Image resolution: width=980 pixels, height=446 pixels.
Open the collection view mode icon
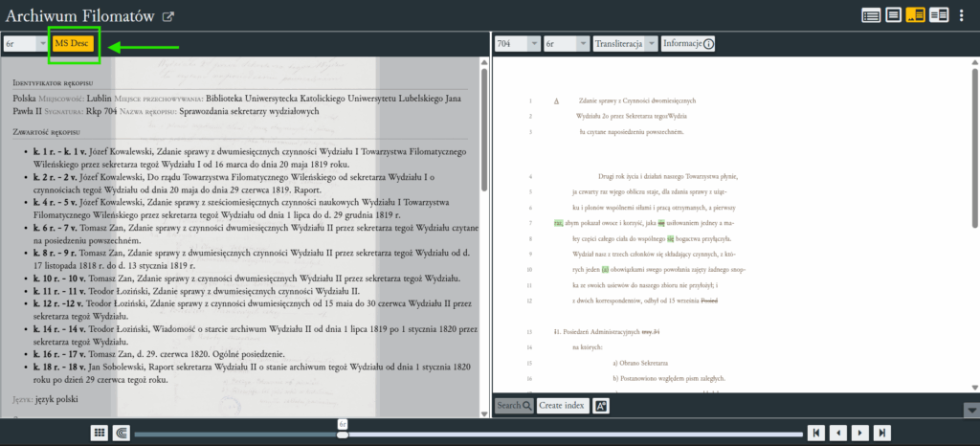pos(872,14)
